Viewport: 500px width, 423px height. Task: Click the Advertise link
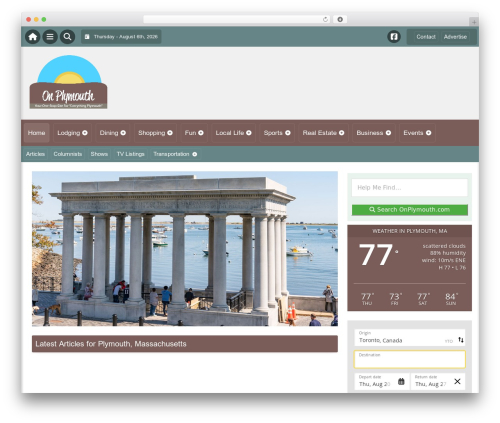(x=455, y=37)
